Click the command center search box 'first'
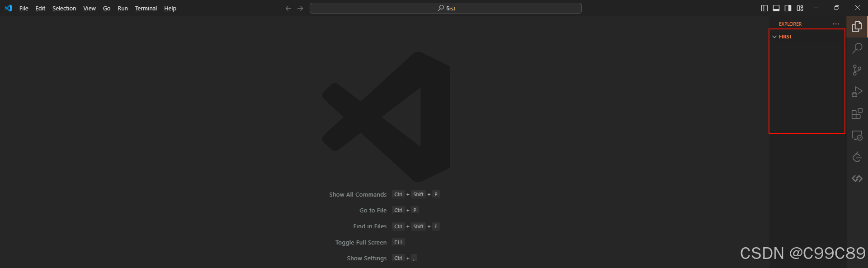The image size is (868, 268). [x=446, y=8]
